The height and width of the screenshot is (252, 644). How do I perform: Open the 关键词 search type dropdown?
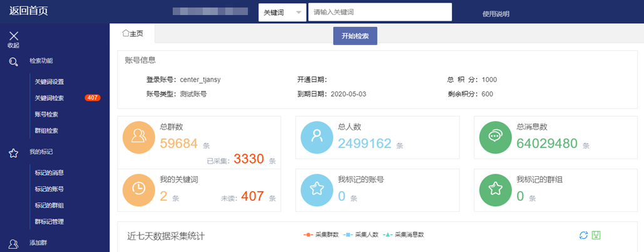(x=282, y=12)
